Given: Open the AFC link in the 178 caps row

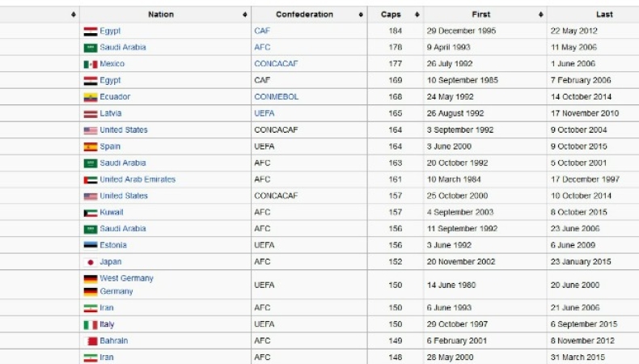Looking at the screenshot, I should (x=262, y=47).
